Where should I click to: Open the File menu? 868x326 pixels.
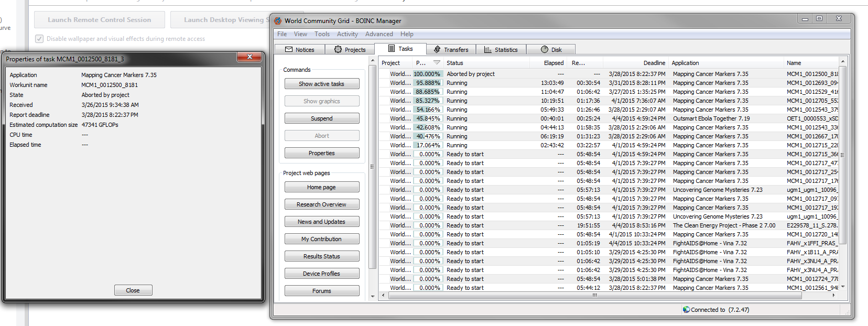tap(282, 34)
